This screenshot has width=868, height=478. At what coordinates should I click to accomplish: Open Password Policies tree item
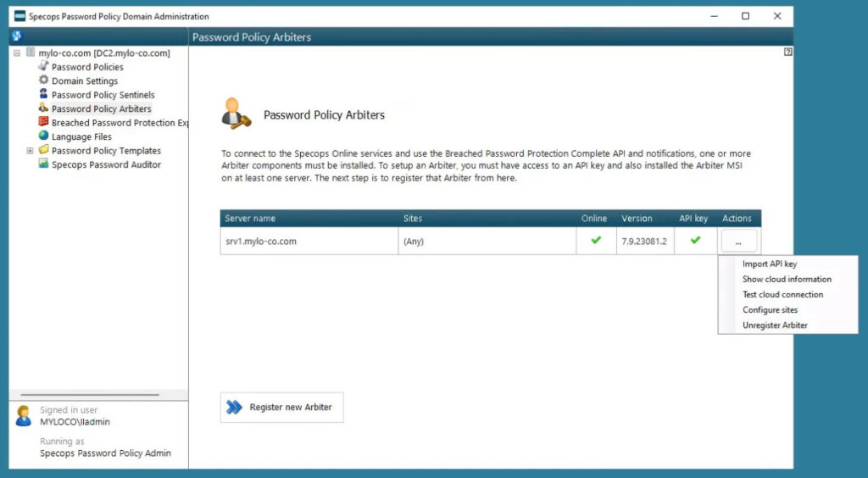tap(87, 67)
